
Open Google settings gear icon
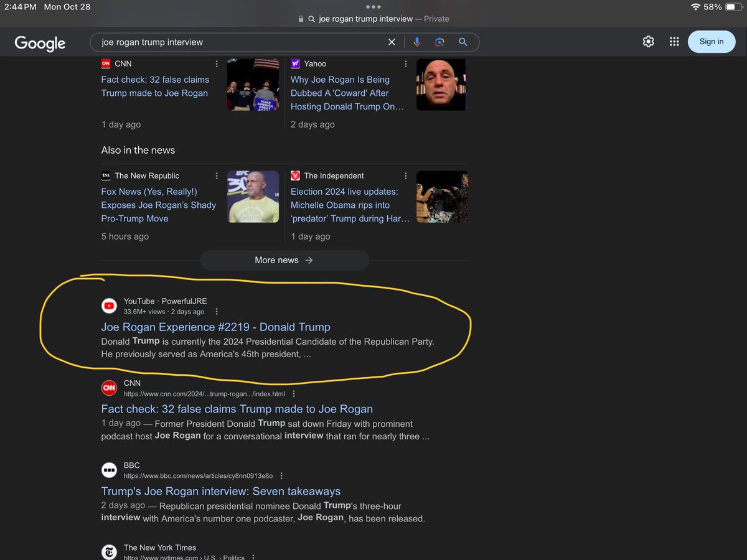coord(649,42)
